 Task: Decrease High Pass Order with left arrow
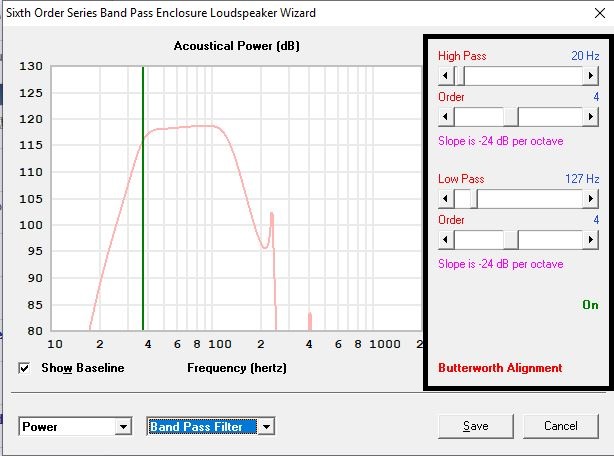(446, 117)
